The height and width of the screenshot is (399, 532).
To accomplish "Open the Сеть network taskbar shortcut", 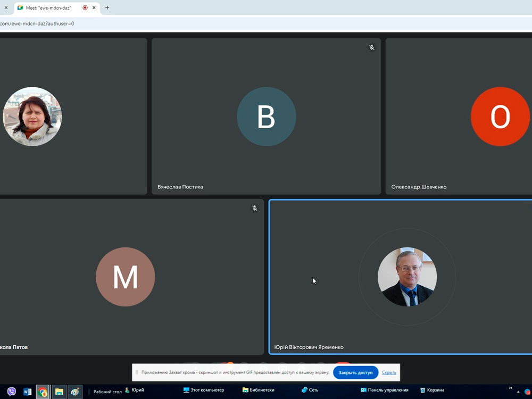I will (x=310, y=390).
